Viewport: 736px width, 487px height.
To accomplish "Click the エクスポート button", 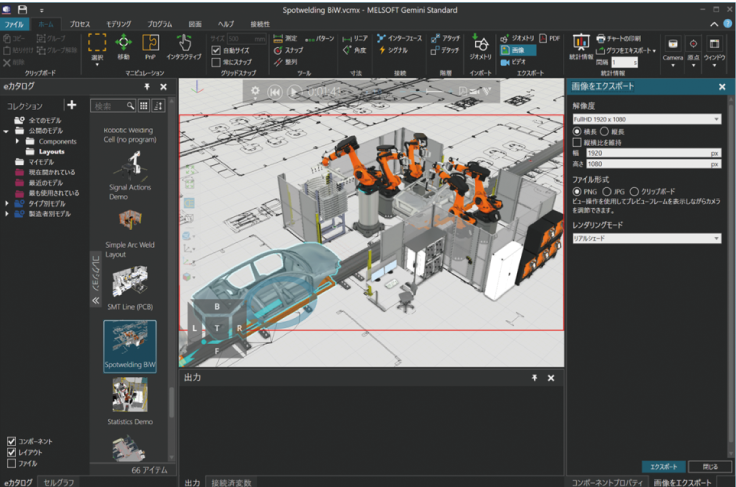I will 663,467.
